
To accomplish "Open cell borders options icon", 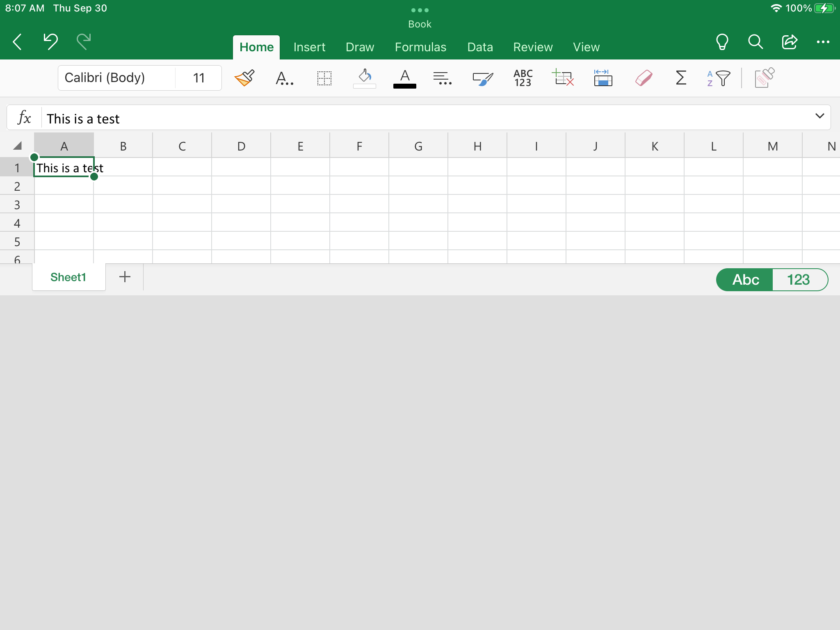I will [x=324, y=78].
